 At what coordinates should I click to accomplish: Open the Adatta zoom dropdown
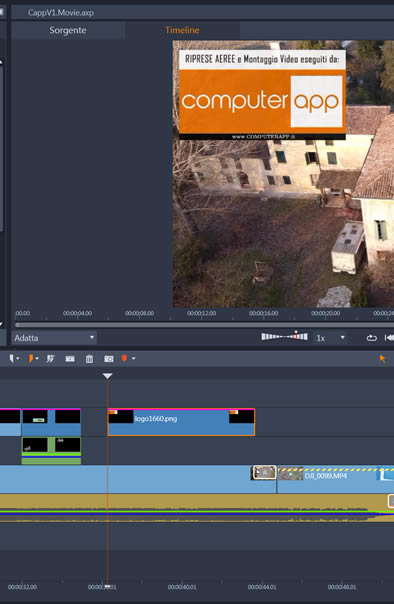54,338
